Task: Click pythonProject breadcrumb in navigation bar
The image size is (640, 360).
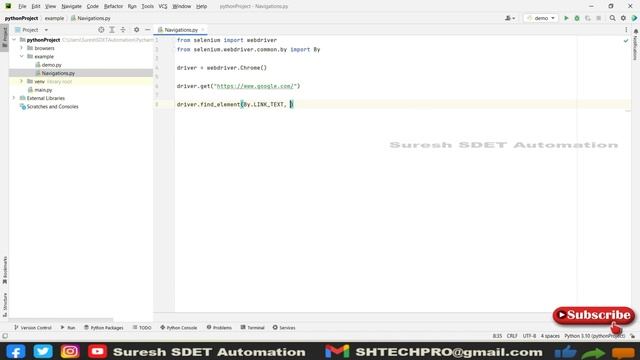Action: coord(21,18)
